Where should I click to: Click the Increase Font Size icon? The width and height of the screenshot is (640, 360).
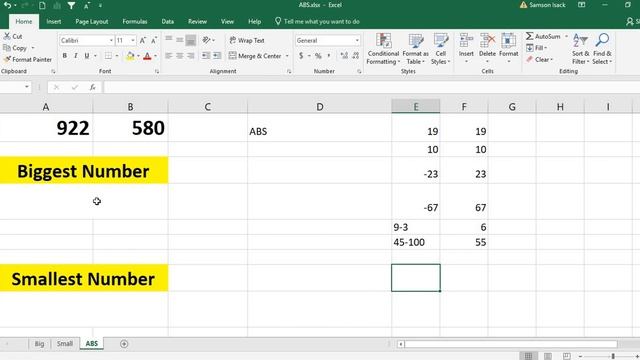[142, 40]
